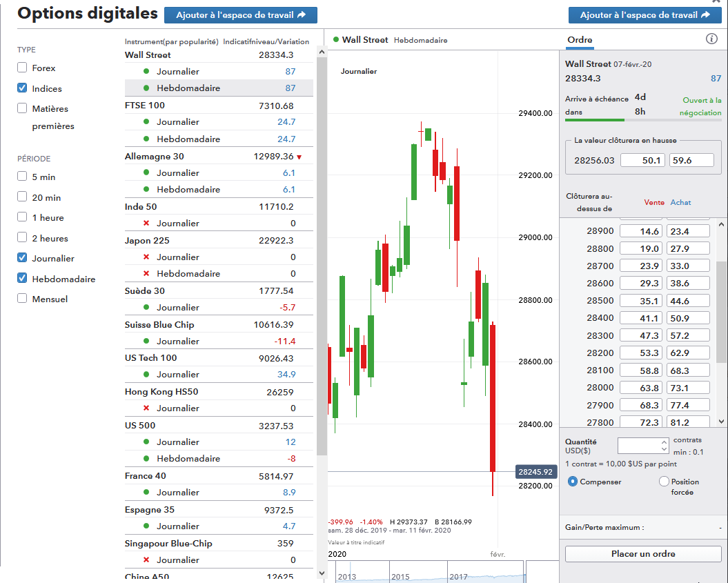Click instrument list scroll-down arrow

322,573
